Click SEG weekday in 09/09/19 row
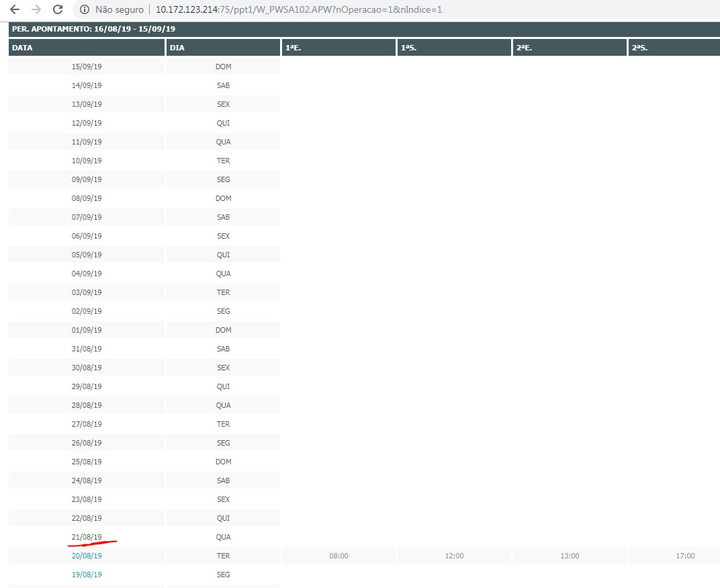The image size is (720, 588). (223, 179)
